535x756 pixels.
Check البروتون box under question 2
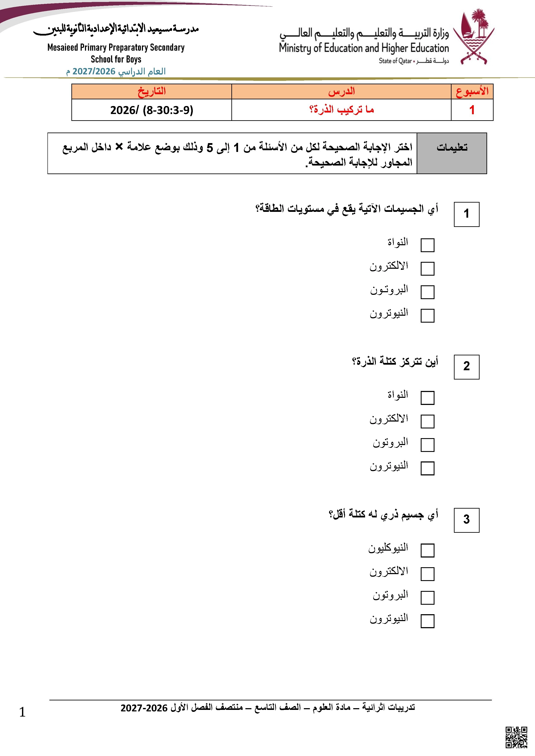pyautogui.click(x=427, y=445)
